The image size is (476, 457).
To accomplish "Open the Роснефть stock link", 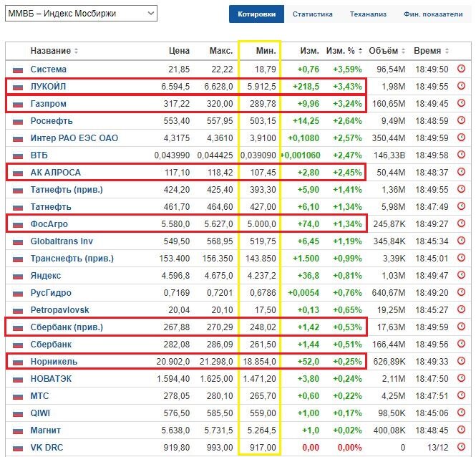I will 52,121.
